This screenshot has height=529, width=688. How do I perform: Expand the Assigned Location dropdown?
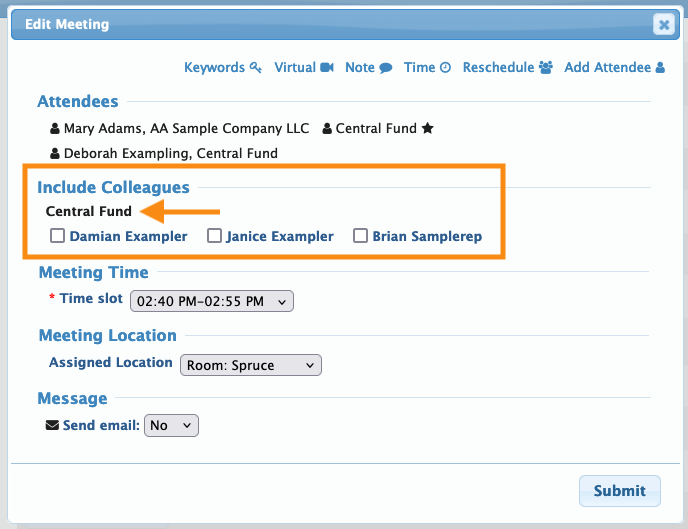(x=251, y=365)
